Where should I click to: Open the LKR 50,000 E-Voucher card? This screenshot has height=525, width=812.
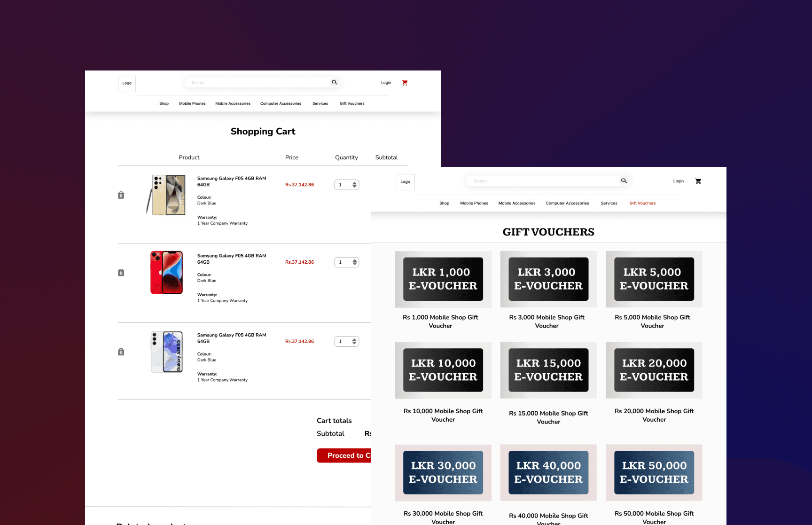(x=654, y=473)
